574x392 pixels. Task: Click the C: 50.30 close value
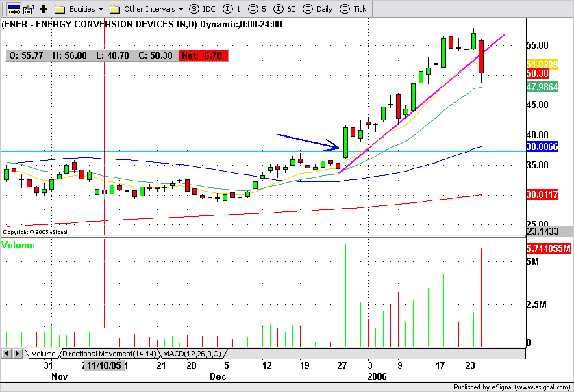[x=155, y=55]
